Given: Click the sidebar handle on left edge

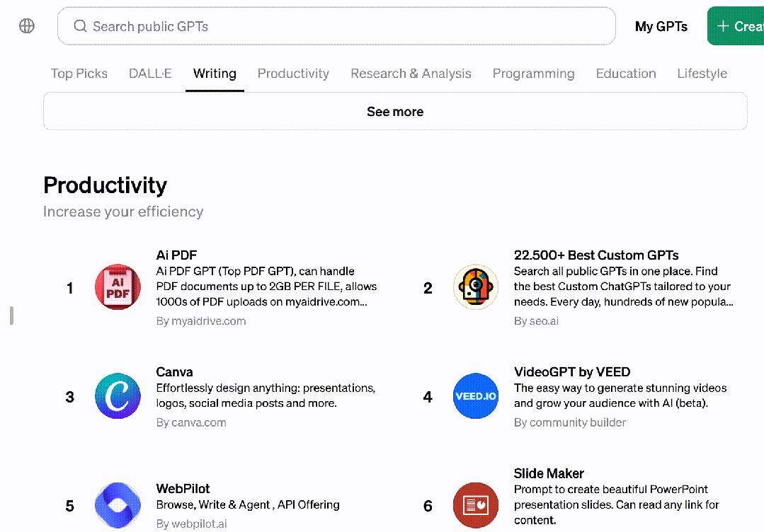Looking at the screenshot, I should pos(11,316).
